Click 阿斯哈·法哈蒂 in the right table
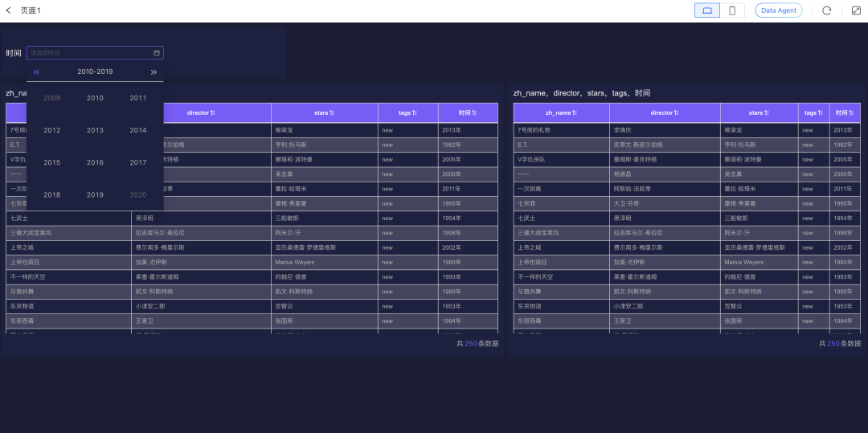 633,189
